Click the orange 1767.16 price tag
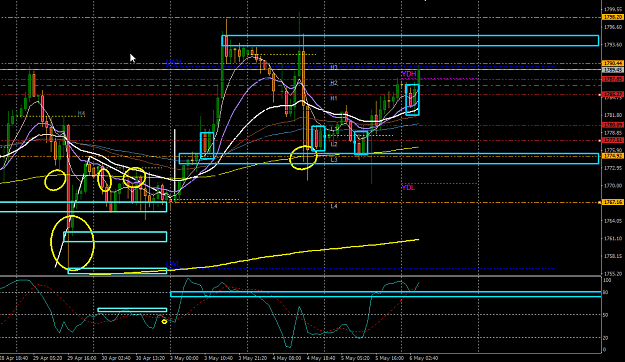The image size is (625, 362). pos(613,203)
